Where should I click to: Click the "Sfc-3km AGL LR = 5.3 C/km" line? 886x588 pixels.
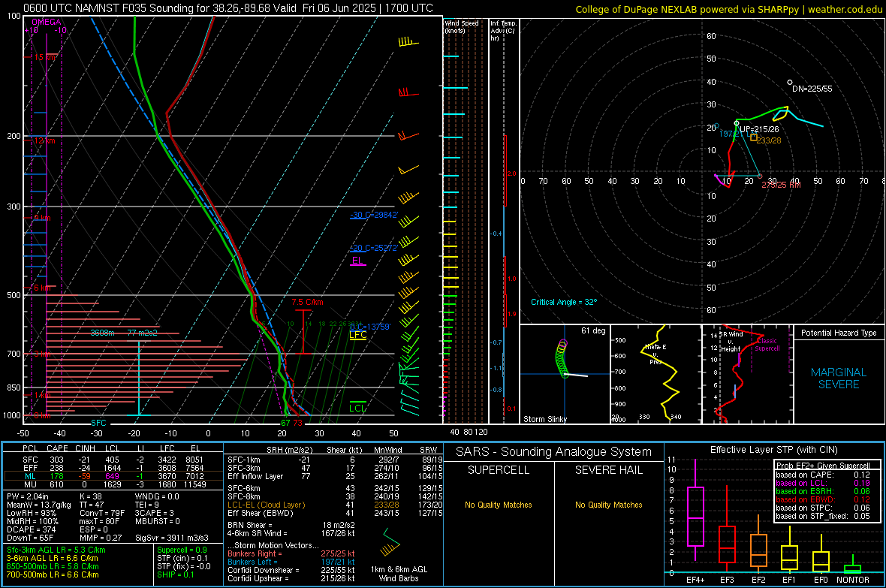tap(56, 550)
